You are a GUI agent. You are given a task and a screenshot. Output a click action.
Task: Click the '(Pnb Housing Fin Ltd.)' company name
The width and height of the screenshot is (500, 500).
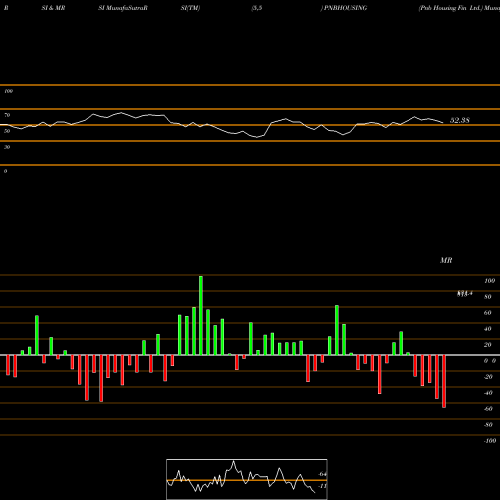point(451,8)
